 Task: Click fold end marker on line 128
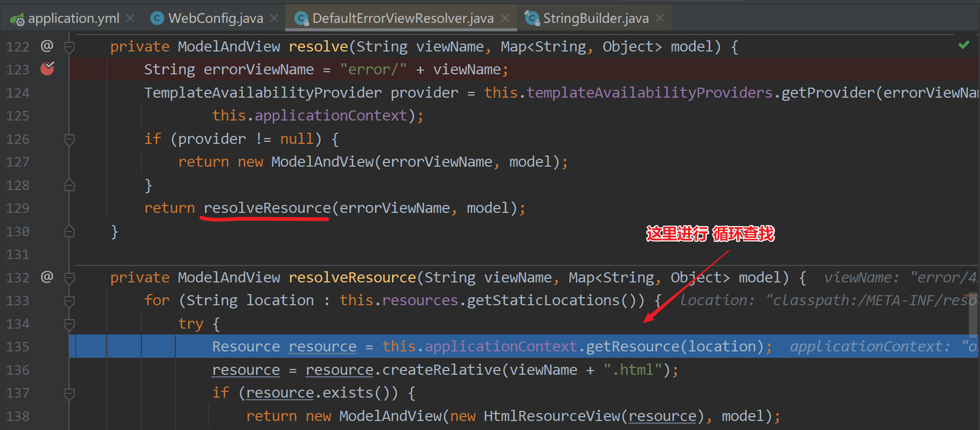point(69,185)
